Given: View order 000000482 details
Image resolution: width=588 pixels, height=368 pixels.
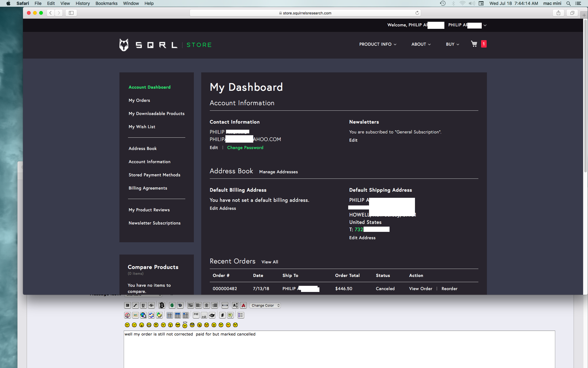Looking at the screenshot, I should pos(420,289).
